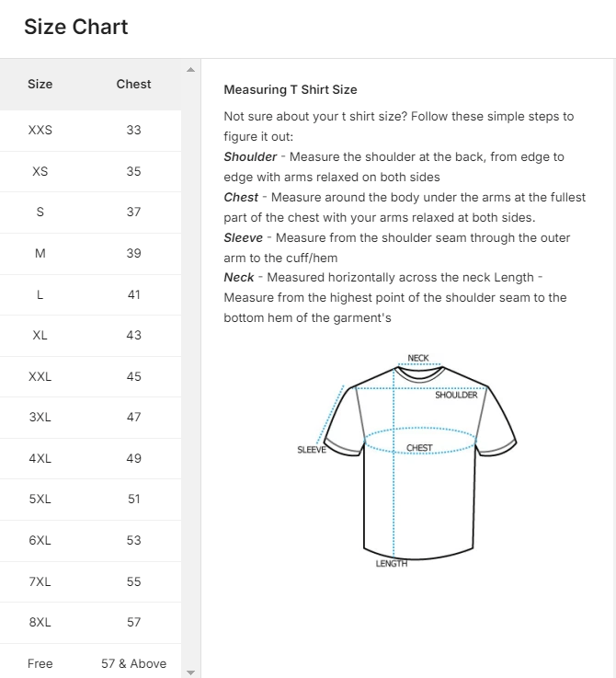Click the size table scrollbar track
The height and width of the screenshot is (678, 616).
tap(190, 368)
